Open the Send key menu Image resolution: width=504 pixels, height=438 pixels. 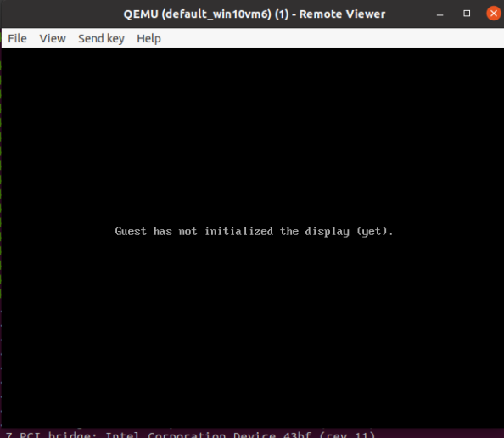[x=101, y=38]
